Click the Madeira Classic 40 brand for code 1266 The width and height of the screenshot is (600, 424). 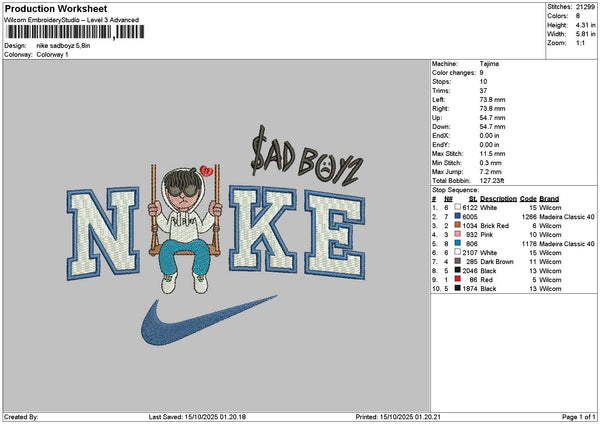coord(567,217)
